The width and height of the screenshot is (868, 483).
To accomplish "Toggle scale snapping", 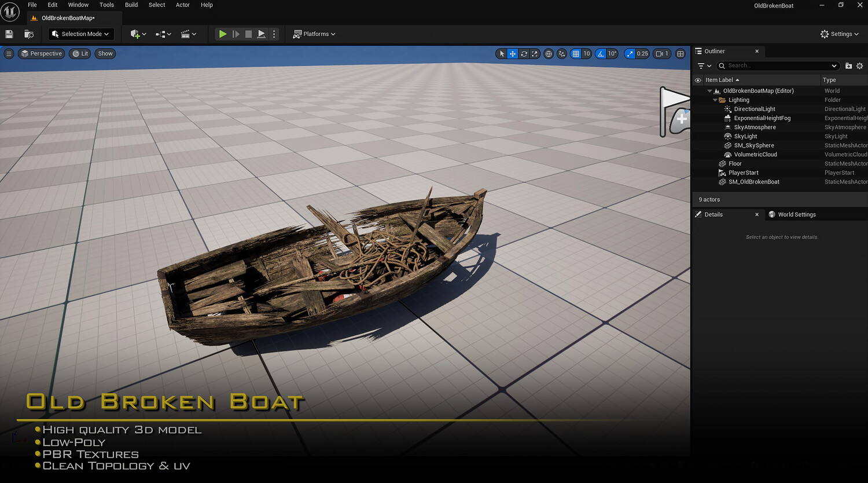I will coord(630,54).
